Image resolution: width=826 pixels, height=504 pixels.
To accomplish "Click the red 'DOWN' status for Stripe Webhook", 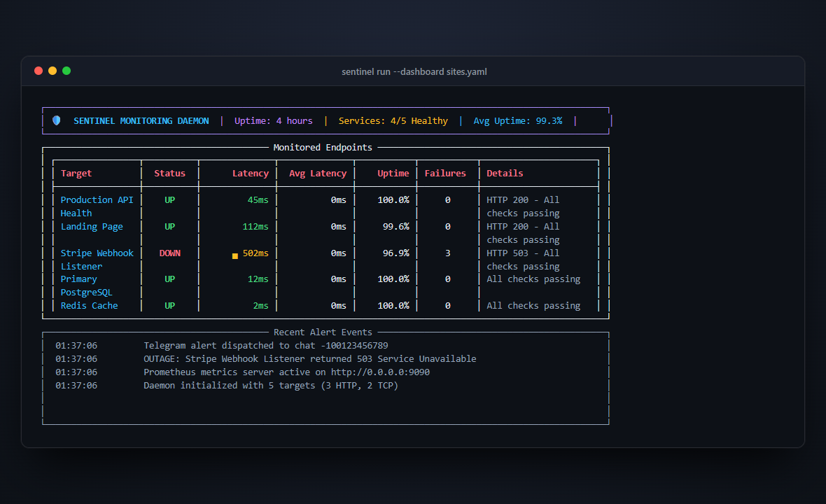I will pos(169,253).
